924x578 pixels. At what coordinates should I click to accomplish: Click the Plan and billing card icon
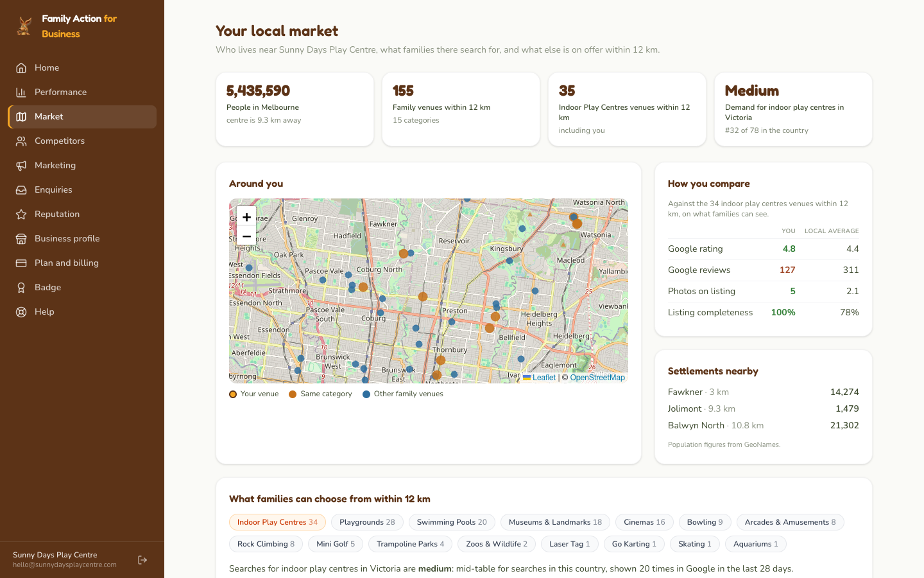[21, 263]
